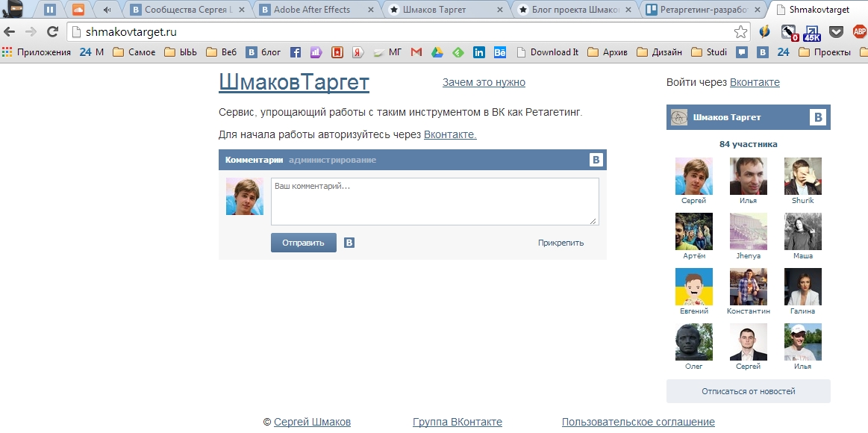Screen dimensions: 868x433
Task: Open Галина's member avatar
Action: (802, 287)
